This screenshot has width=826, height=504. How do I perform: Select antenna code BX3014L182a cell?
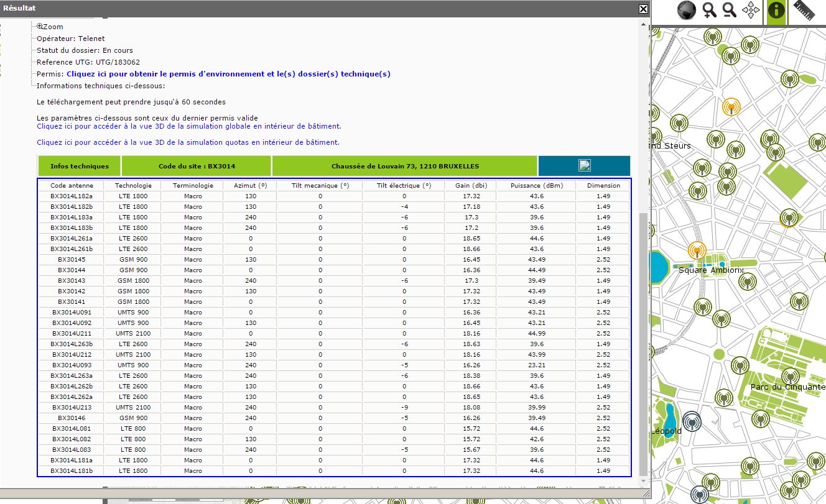[72, 196]
